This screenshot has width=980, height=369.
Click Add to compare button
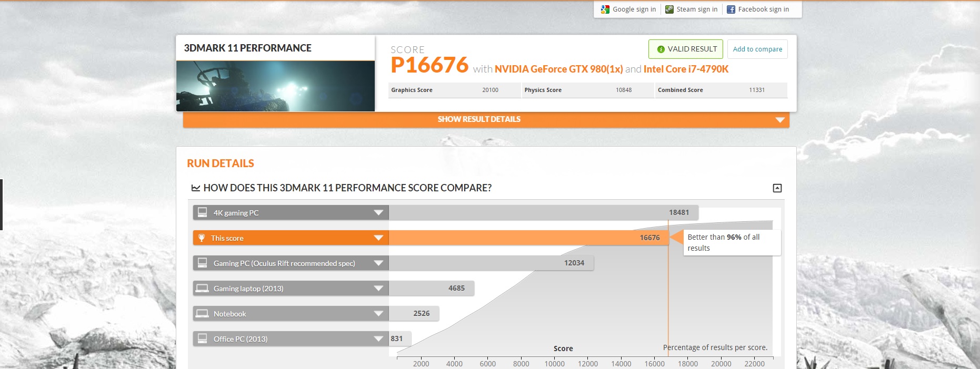[x=757, y=49]
